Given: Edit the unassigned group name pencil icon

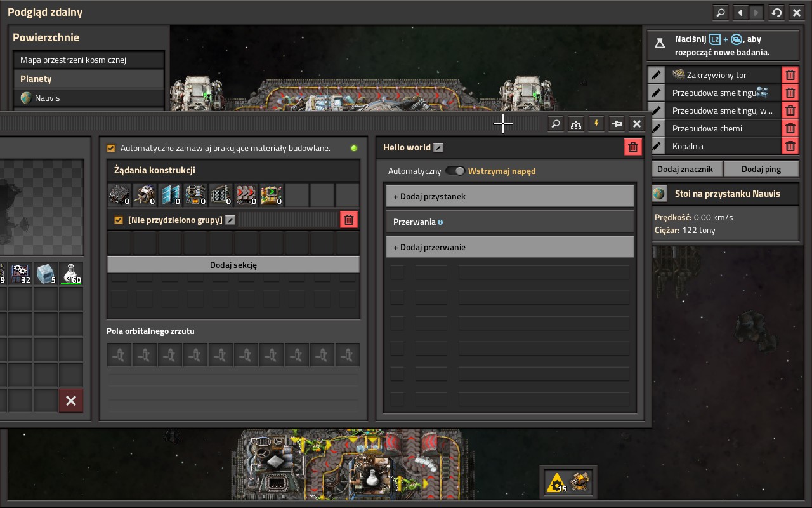Looking at the screenshot, I should pos(230,220).
